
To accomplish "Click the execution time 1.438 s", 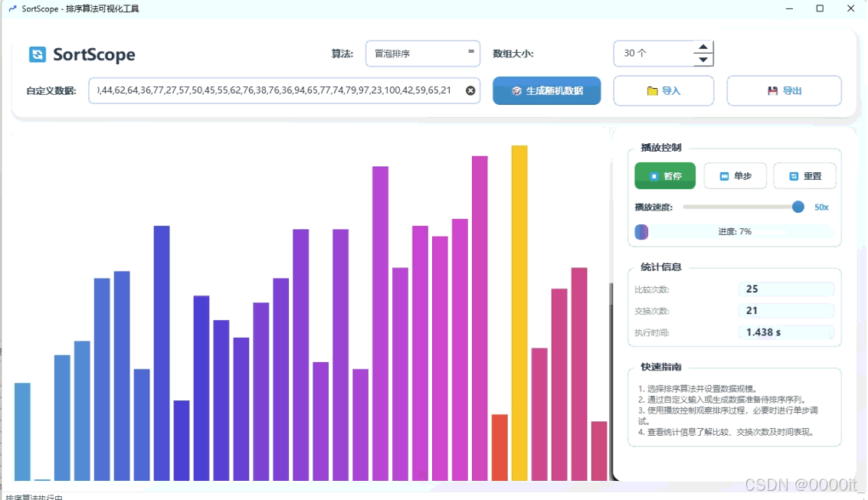I will pos(763,332).
